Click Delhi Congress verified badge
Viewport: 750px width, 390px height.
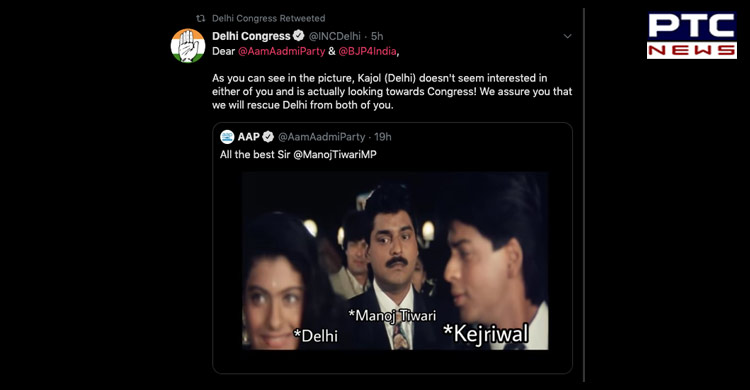click(x=298, y=35)
